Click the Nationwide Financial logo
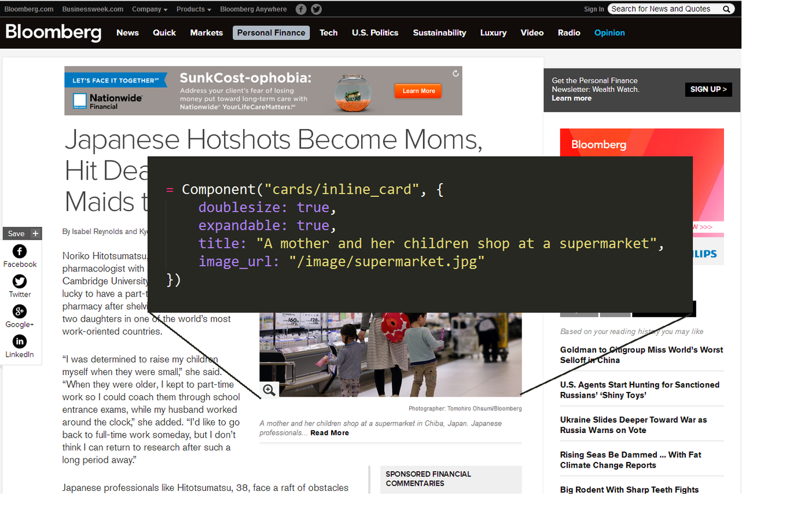The width and height of the screenshot is (812, 521). tap(108, 101)
